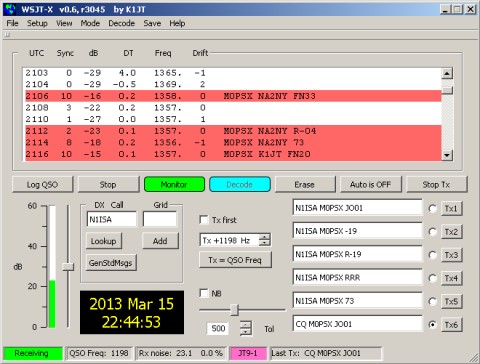Select decode row 2106 M0PSX NA2NY FN33

point(233,96)
